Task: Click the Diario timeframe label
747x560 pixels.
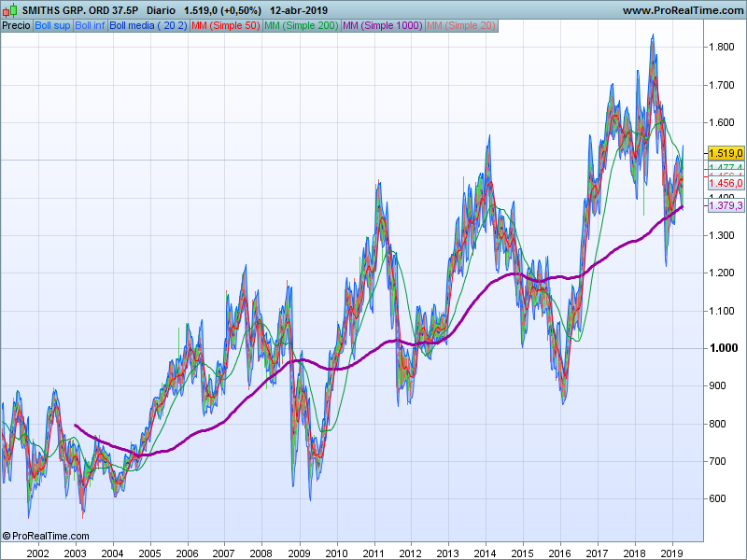Action: pos(161,10)
